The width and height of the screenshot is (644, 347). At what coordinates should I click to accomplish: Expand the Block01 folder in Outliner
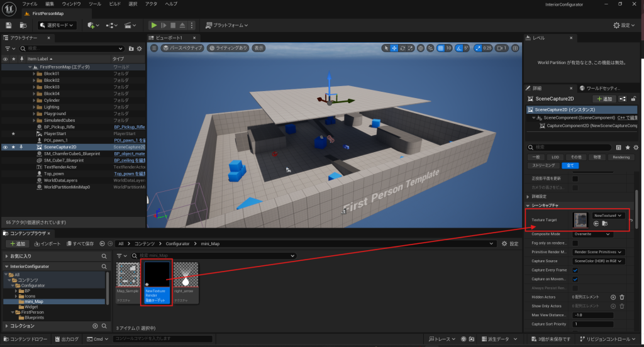point(34,74)
